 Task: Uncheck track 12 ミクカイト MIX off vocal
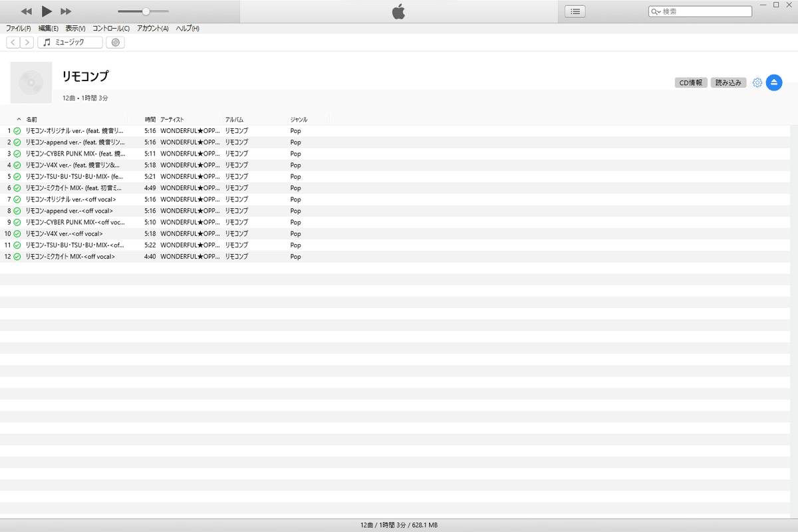pyautogui.click(x=17, y=257)
